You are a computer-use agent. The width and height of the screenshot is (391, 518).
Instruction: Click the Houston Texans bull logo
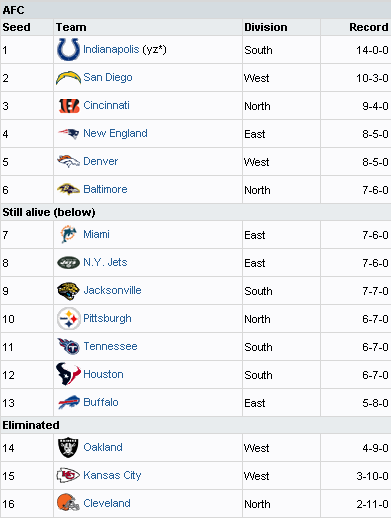point(68,374)
